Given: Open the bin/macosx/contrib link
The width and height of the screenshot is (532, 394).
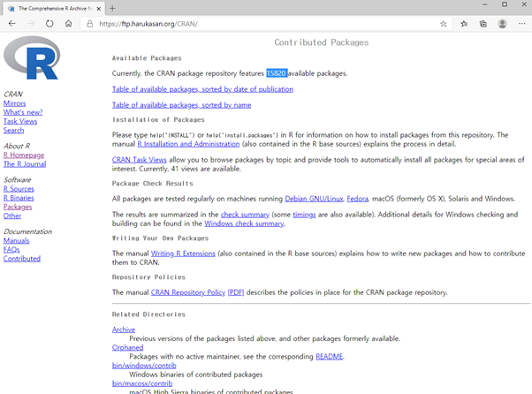Looking at the screenshot, I should pos(142,383).
